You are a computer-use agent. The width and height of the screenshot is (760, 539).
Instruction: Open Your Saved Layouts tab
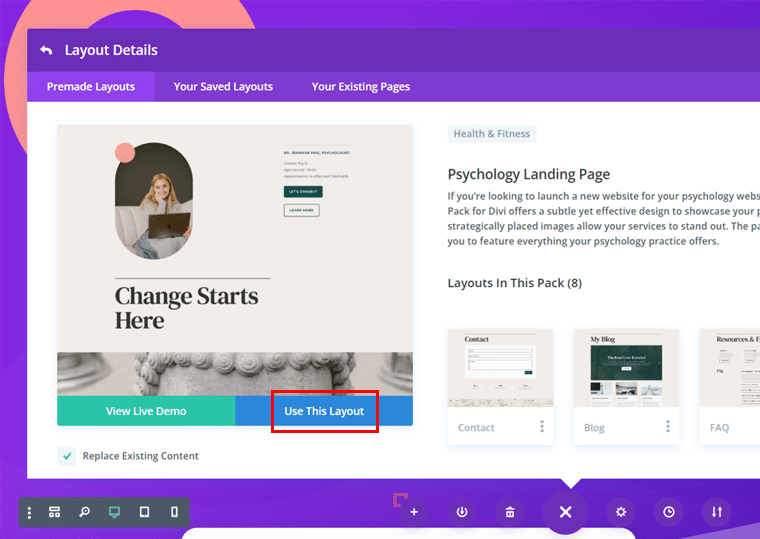(x=223, y=87)
